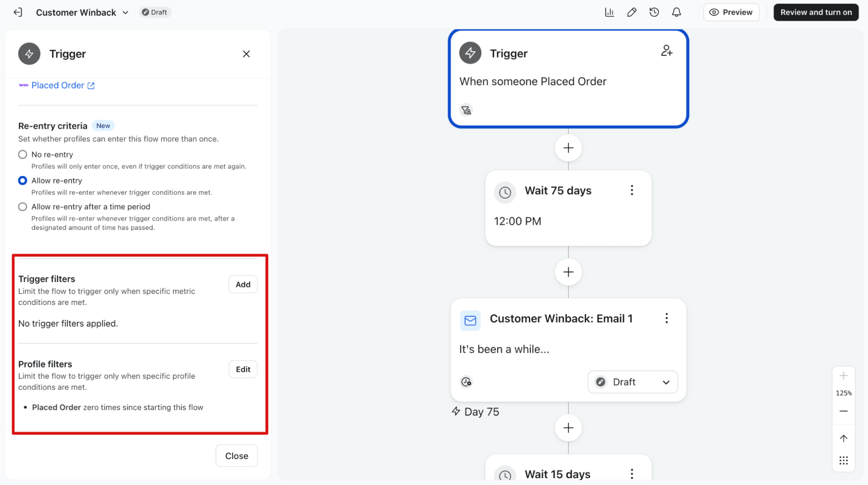This screenshot has width=868, height=485.
Task: Click the add-profile icon on Trigger card
Action: click(x=667, y=51)
